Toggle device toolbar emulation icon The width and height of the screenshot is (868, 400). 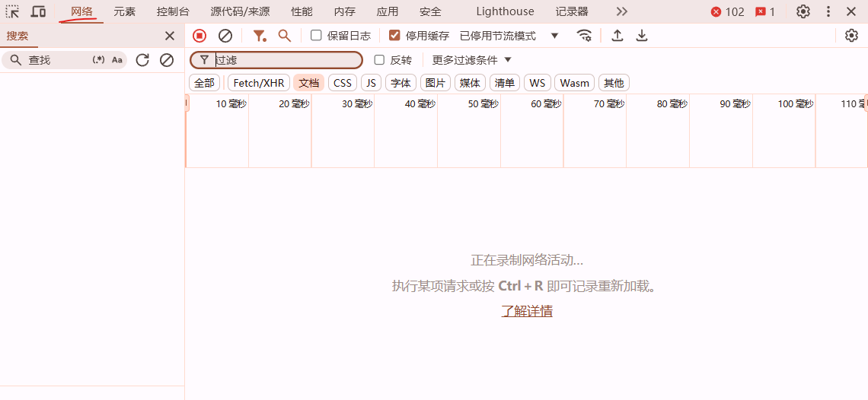(38, 11)
